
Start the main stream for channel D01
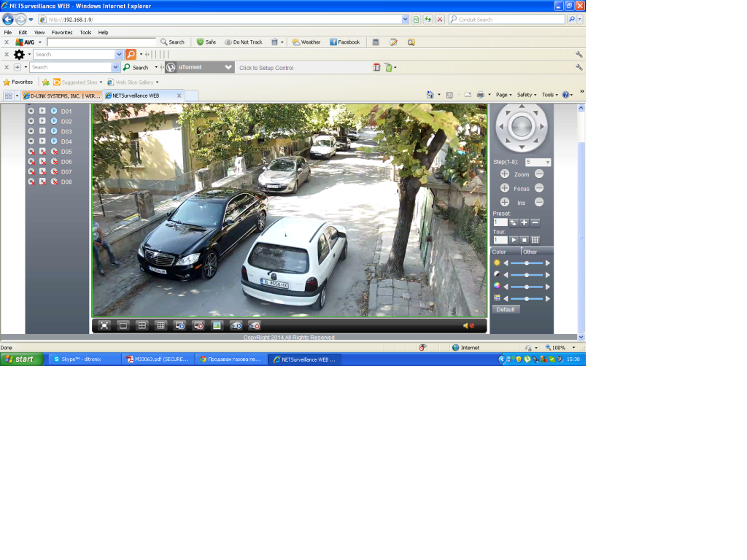(x=54, y=111)
